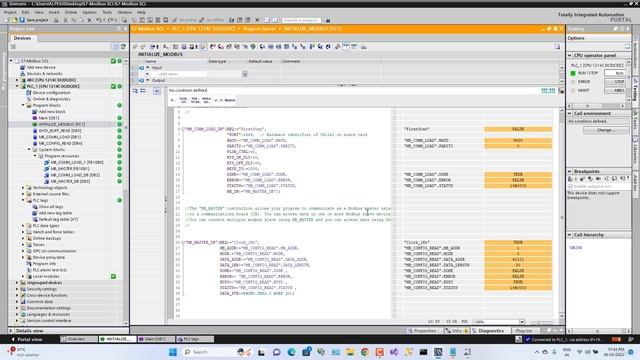Toggle Enable output in run checkbox

(x=570, y=186)
